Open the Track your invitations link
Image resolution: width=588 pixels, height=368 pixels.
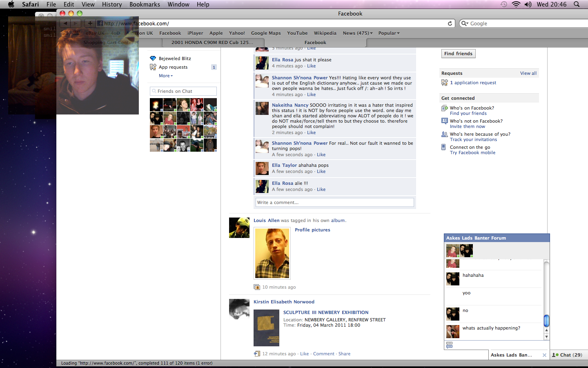(473, 139)
